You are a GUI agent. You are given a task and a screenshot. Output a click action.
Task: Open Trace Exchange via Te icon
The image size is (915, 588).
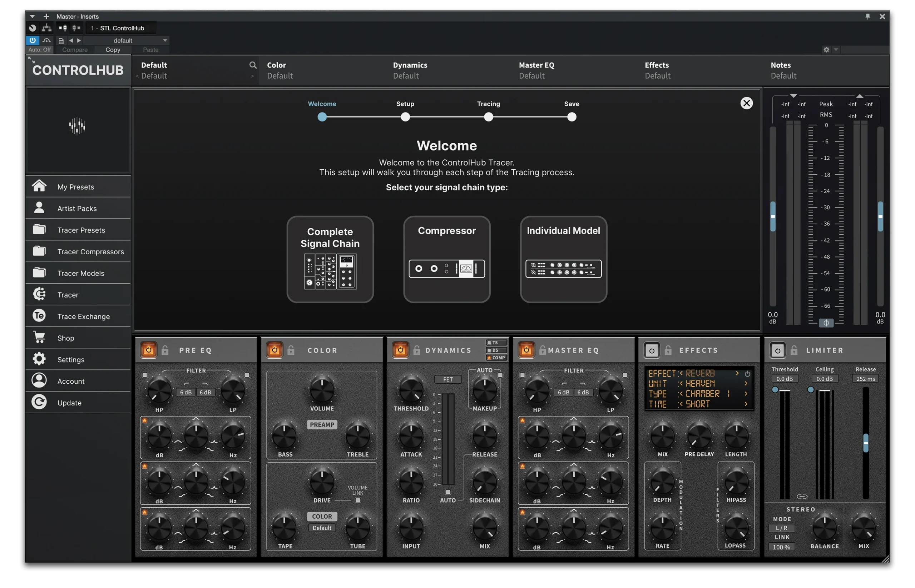[x=39, y=316]
